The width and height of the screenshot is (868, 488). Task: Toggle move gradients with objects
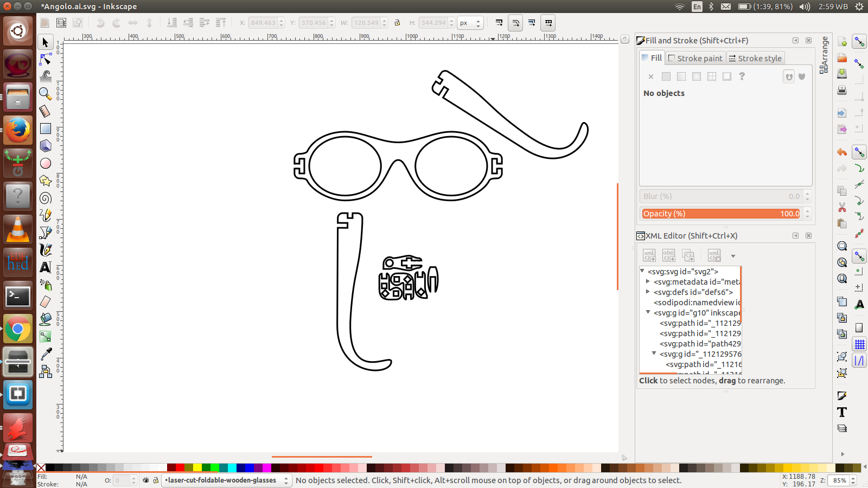[x=532, y=23]
